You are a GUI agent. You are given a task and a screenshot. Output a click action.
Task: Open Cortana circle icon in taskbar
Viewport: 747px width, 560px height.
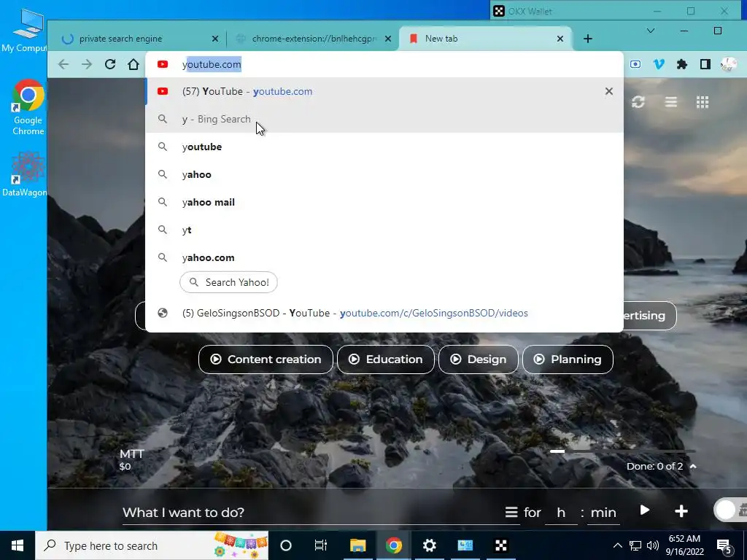286,545
